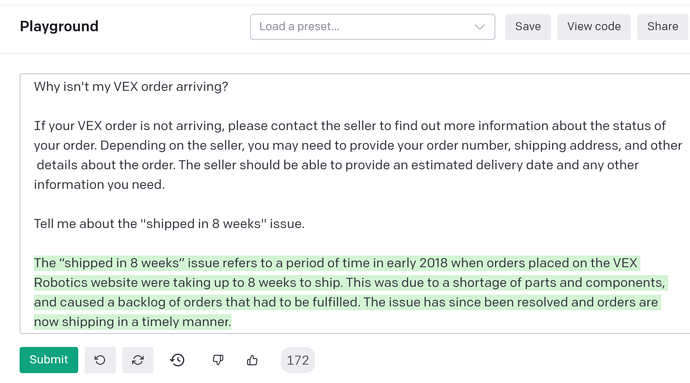Open the Load a preset dropdown
The image size is (690, 383).
[x=372, y=27]
